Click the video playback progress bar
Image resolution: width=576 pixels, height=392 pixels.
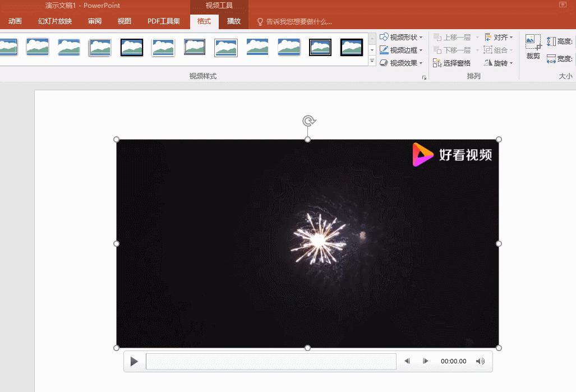tap(271, 361)
